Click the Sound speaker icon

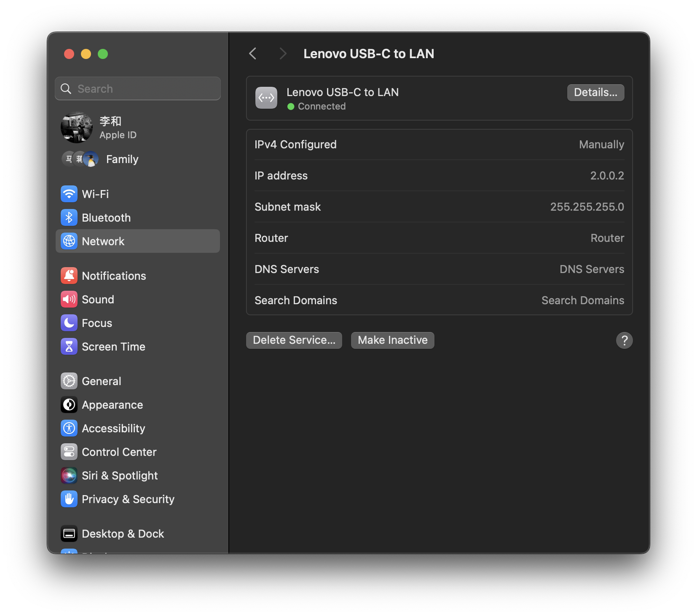click(69, 300)
